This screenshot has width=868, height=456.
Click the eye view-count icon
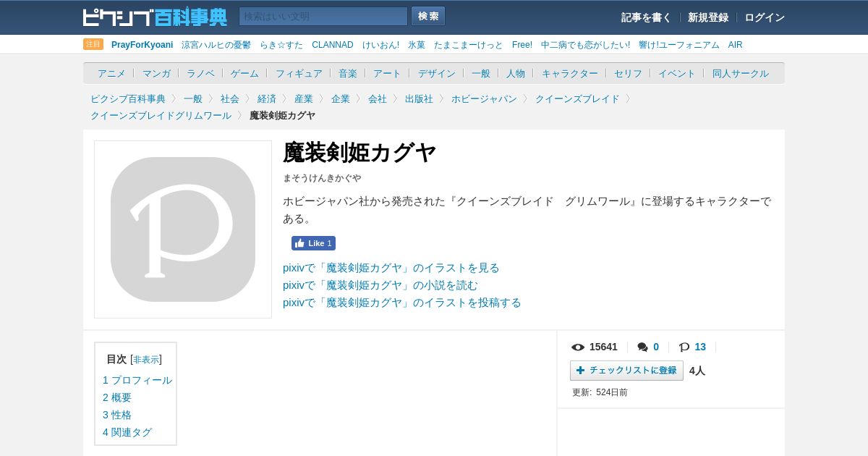tap(578, 347)
